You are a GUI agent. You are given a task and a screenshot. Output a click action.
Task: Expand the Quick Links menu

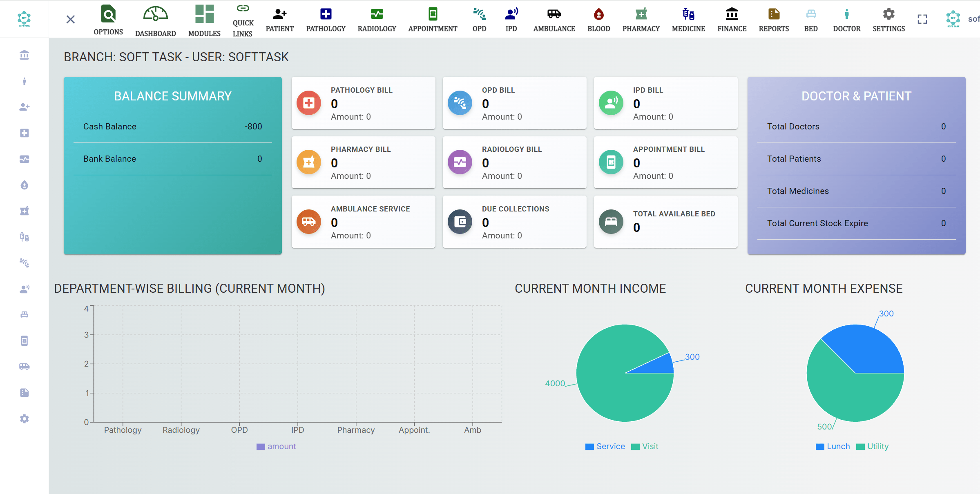tap(243, 19)
